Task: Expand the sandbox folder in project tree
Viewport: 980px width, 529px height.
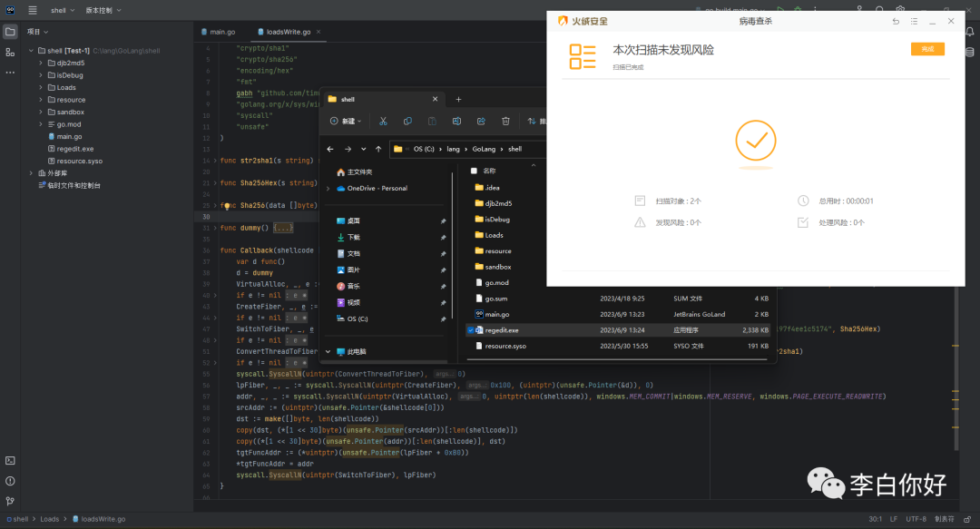Action: [41, 112]
